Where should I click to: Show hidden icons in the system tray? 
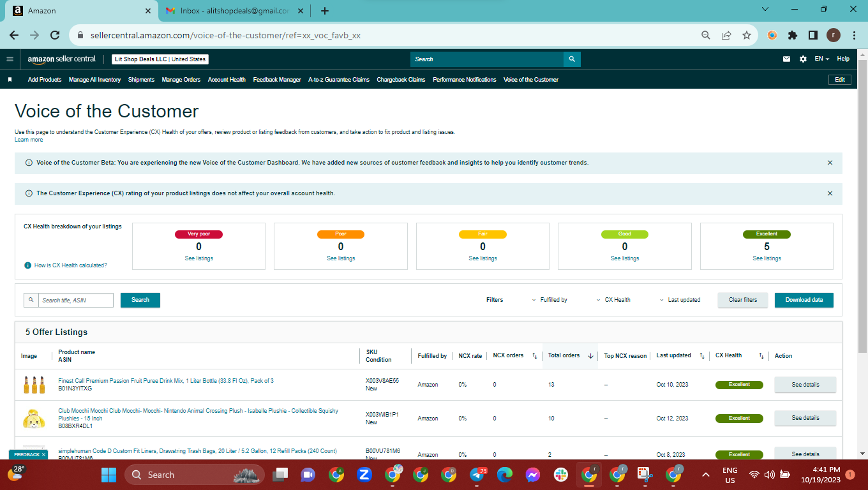pyautogui.click(x=705, y=475)
